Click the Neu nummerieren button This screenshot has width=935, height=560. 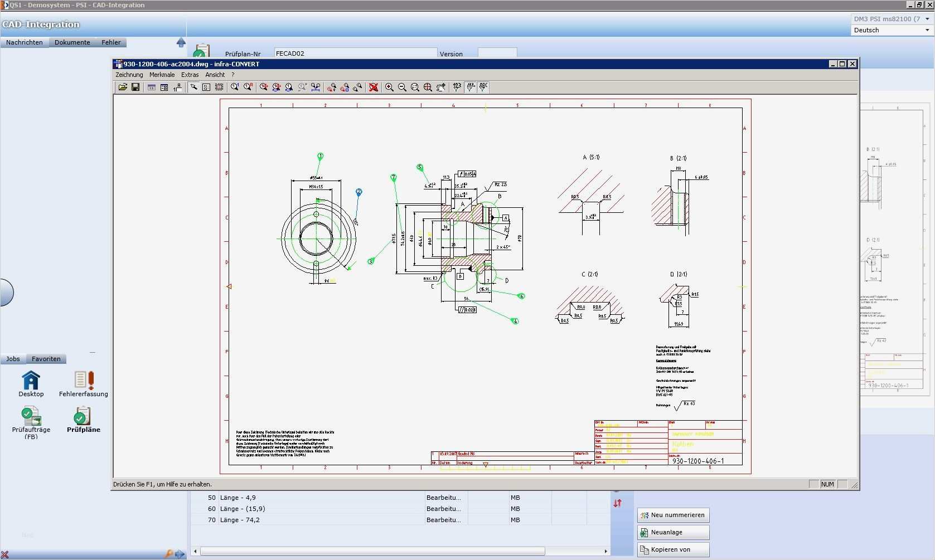click(x=673, y=515)
